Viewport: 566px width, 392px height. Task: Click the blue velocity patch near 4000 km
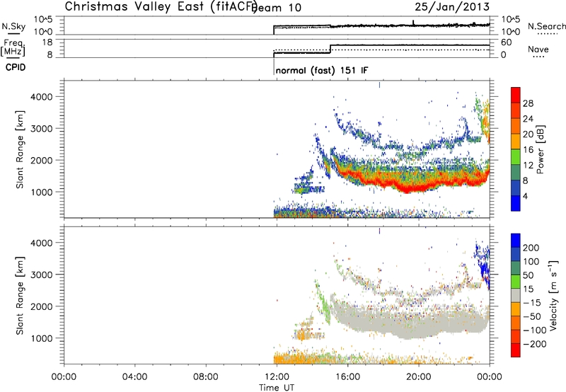(x=483, y=265)
